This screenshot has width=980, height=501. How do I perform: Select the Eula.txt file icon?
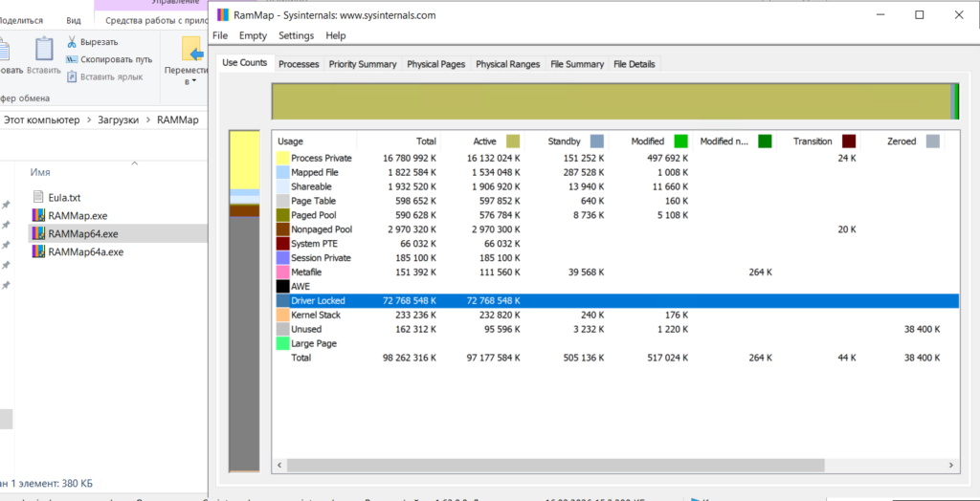38,197
